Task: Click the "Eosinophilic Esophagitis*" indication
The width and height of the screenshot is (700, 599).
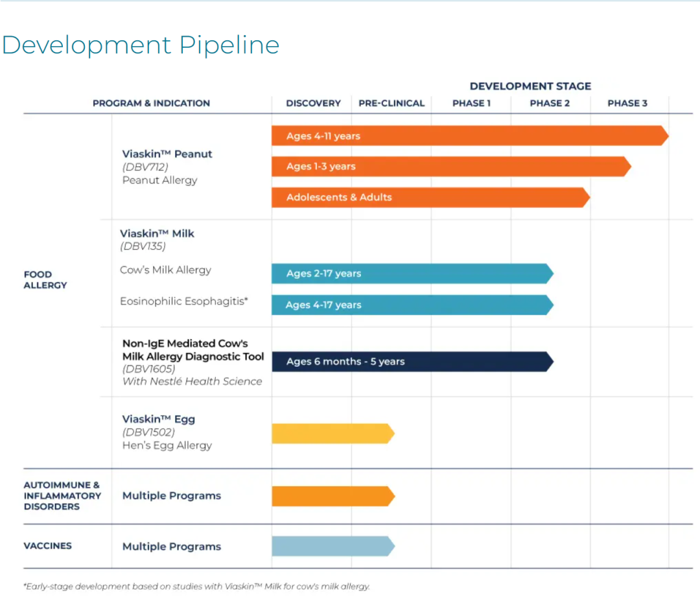Action: click(x=184, y=301)
